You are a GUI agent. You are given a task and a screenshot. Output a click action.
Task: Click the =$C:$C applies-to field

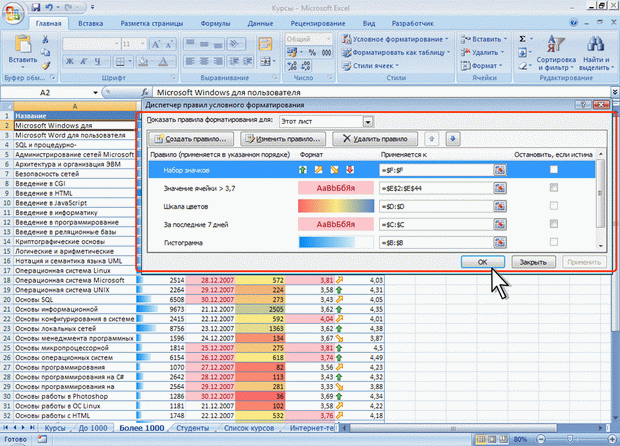(x=436, y=225)
